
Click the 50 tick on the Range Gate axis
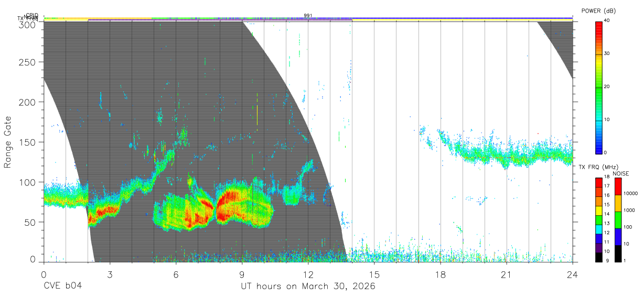click(31, 222)
